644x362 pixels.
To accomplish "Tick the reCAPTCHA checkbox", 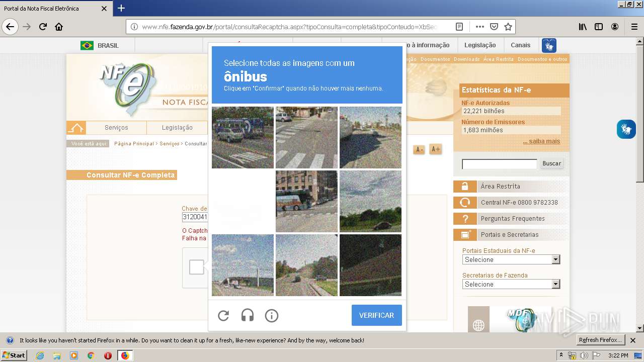I will [196, 267].
